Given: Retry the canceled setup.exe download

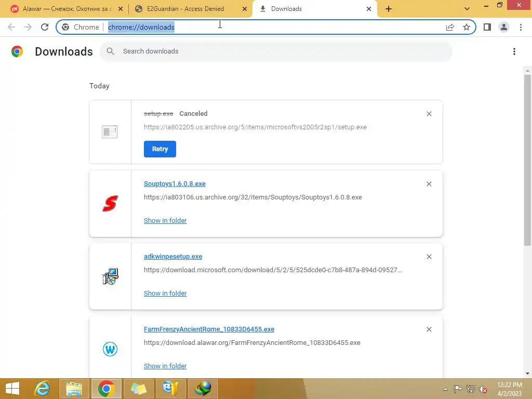Looking at the screenshot, I should tap(160, 149).
